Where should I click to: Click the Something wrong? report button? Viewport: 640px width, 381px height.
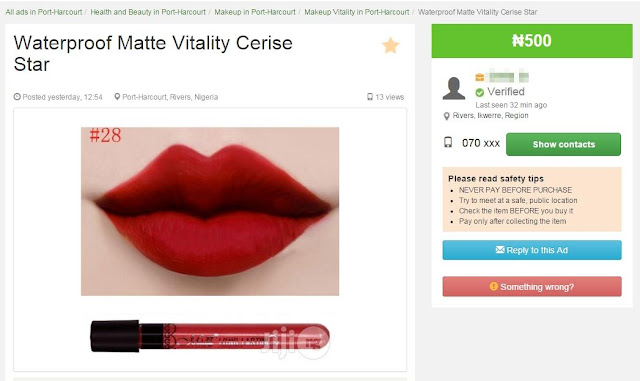[532, 287]
